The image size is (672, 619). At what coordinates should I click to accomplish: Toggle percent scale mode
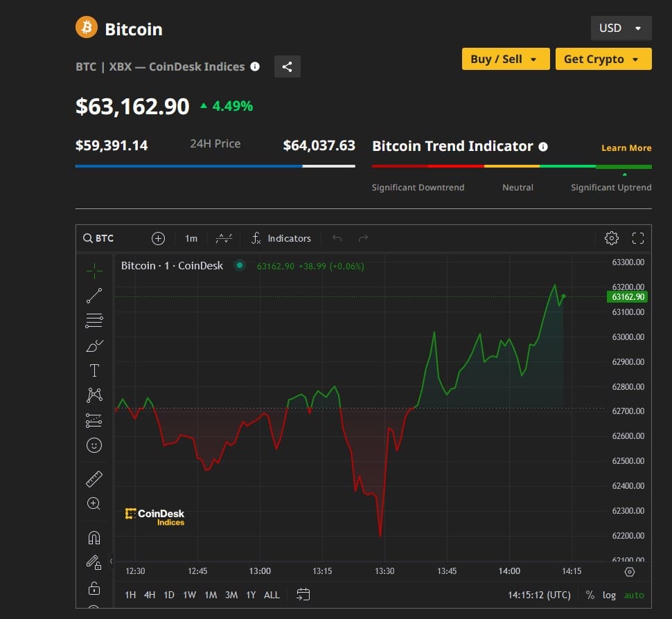pyautogui.click(x=590, y=595)
